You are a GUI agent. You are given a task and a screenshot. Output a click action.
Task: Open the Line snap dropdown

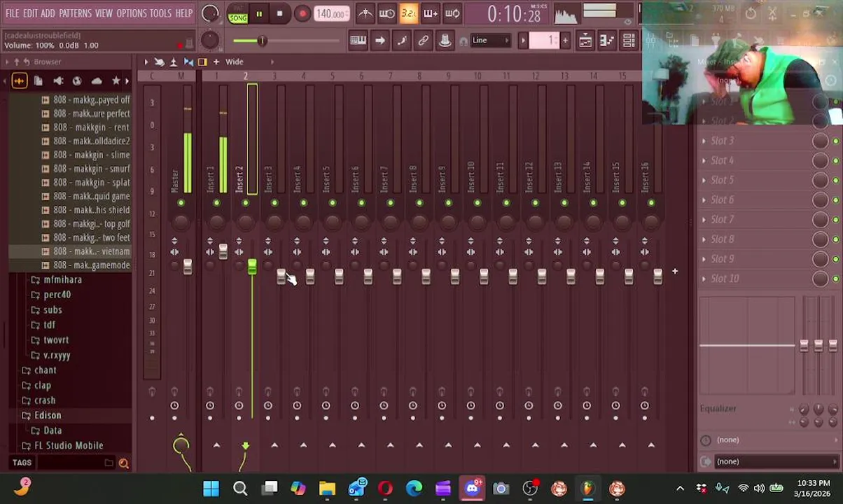[x=490, y=41]
